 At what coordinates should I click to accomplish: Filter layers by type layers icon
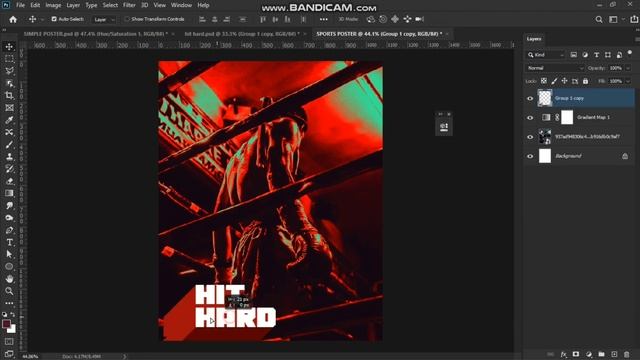click(x=596, y=55)
